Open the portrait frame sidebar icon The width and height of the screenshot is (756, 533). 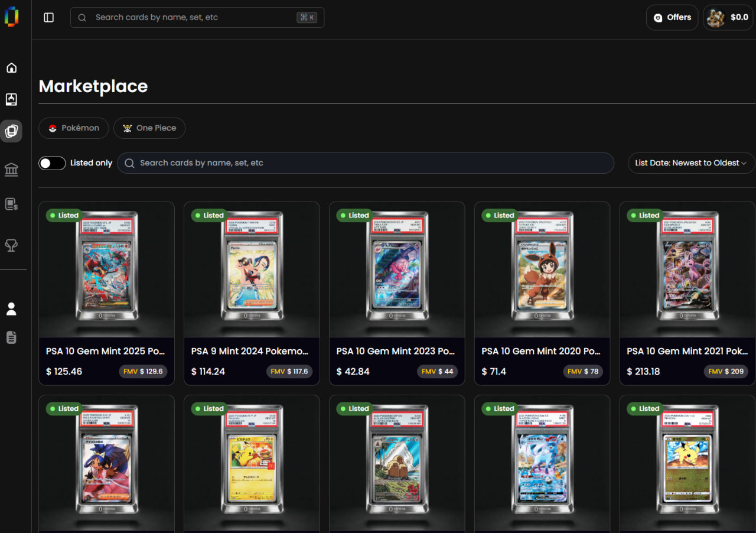point(11,99)
